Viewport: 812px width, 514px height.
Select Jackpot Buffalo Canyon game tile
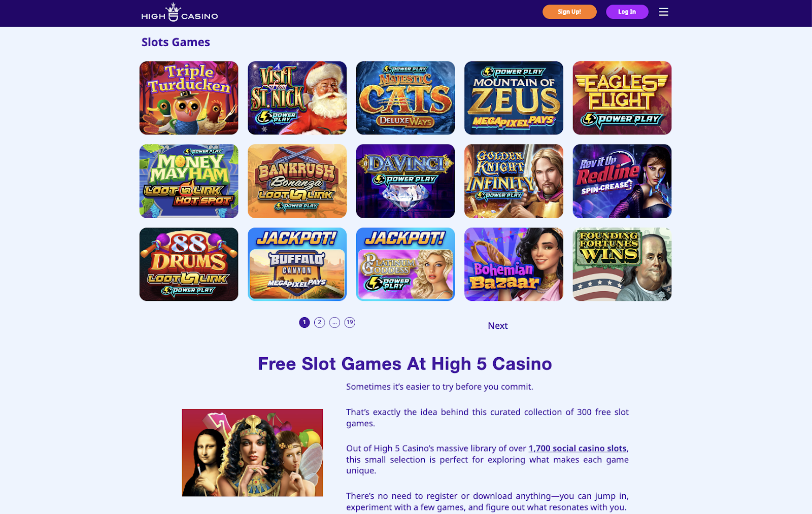tap(297, 264)
